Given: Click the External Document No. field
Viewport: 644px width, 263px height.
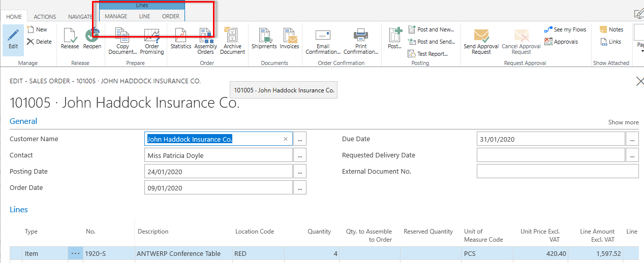Looking at the screenshot, I should 557,172.
